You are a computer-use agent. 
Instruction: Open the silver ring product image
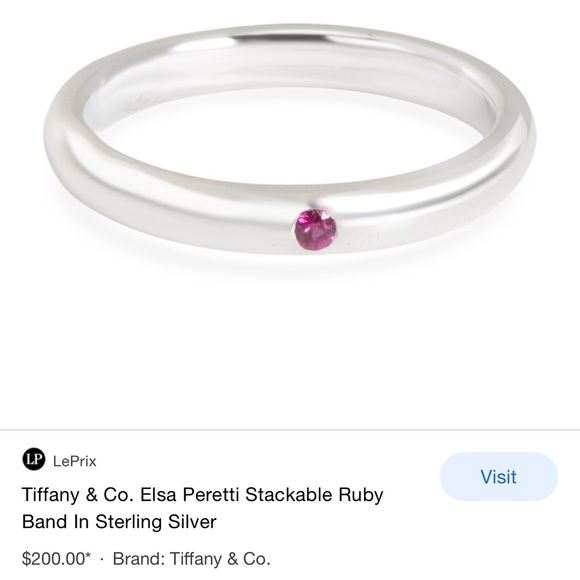click(290, 139)
